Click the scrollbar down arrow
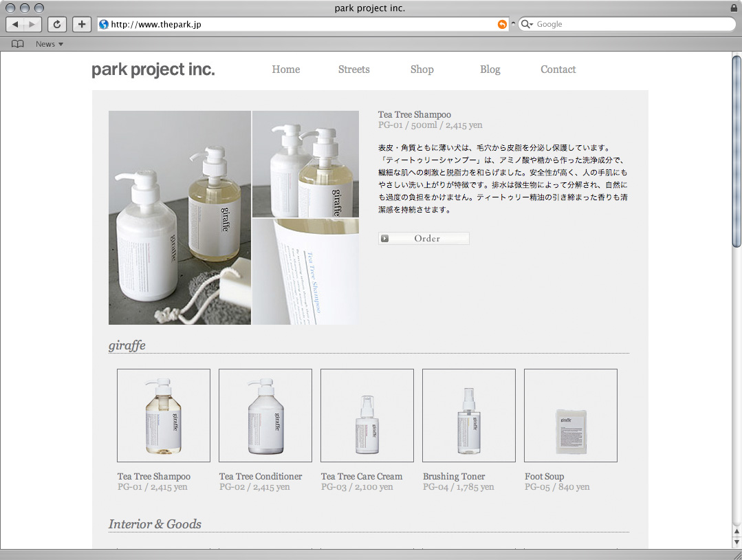 tap(736, 542)
